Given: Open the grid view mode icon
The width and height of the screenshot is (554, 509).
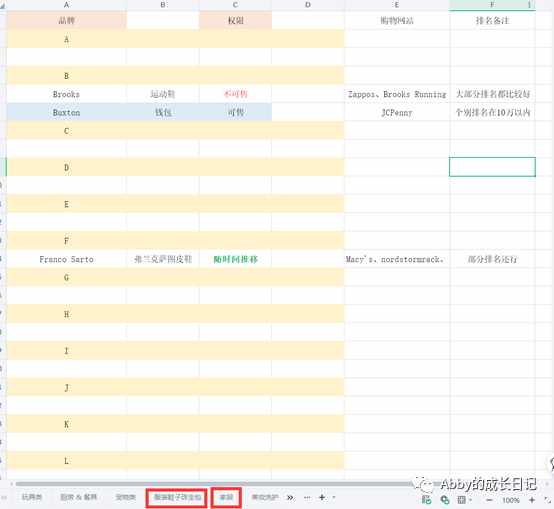Looking at the screenshot, I should (x=461, y=500).
